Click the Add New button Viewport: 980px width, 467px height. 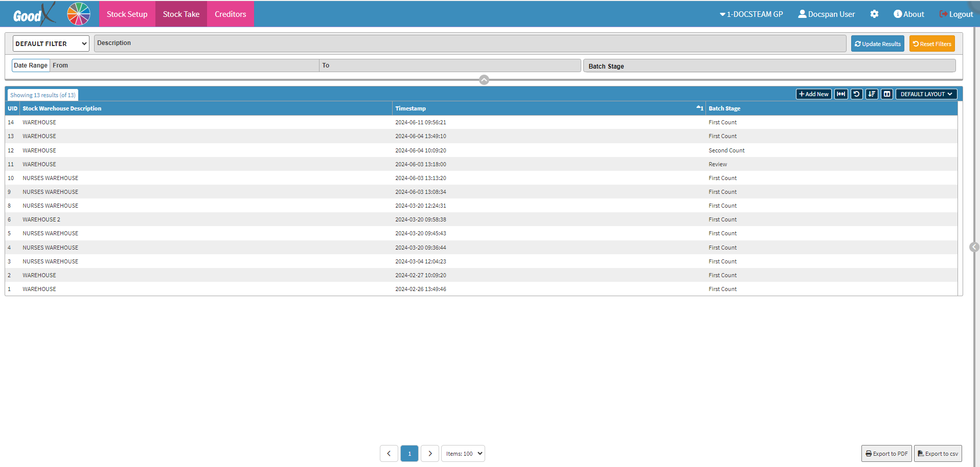click(813, 94)
